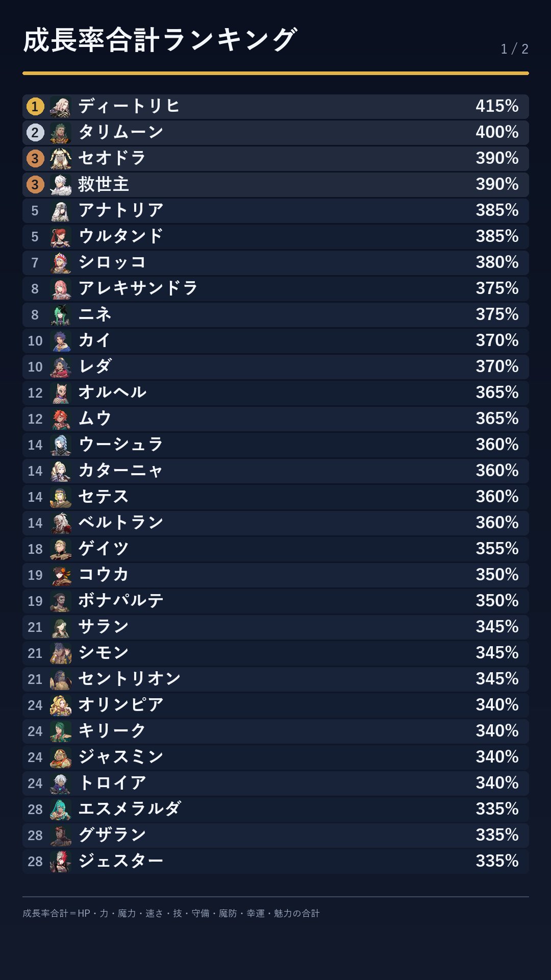The height and width of the screenshot is (980, 551).
Task: Click ディートリヒ's character portrait
Action: [61, 107]
